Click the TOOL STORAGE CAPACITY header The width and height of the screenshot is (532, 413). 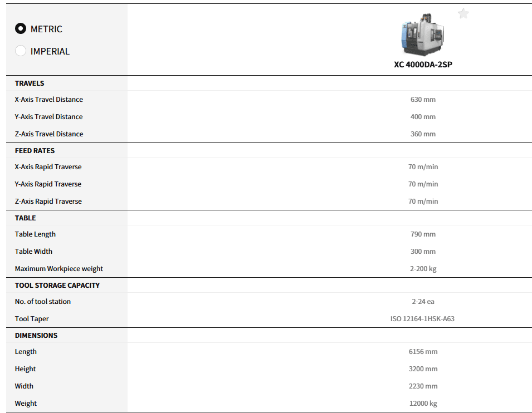(x=57, y=286)
